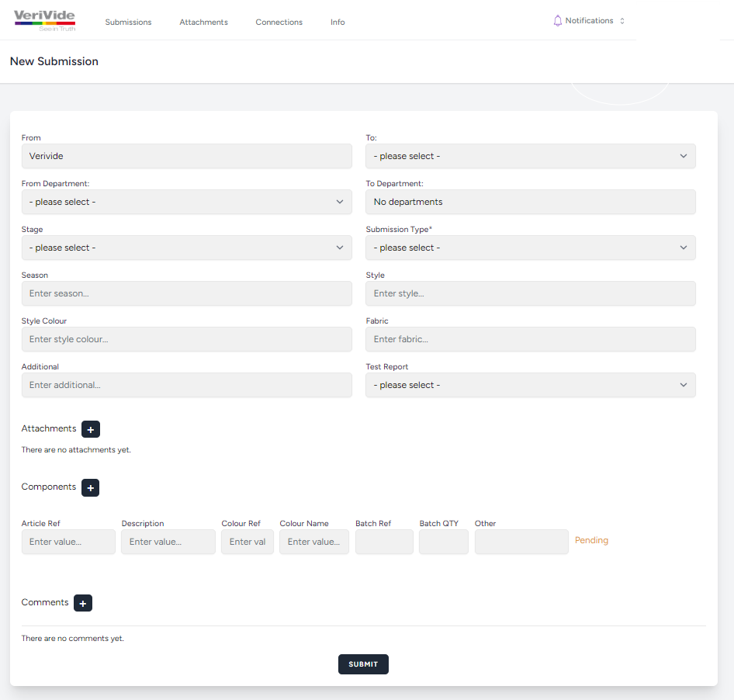Click the VeriVide logo

coord(44,20)
